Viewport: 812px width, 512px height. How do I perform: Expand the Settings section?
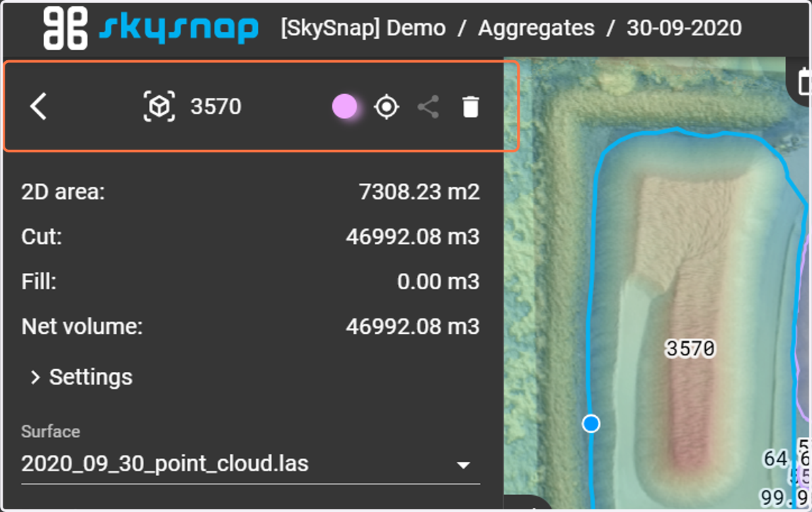pyautogui.click(x=81, y=377)
